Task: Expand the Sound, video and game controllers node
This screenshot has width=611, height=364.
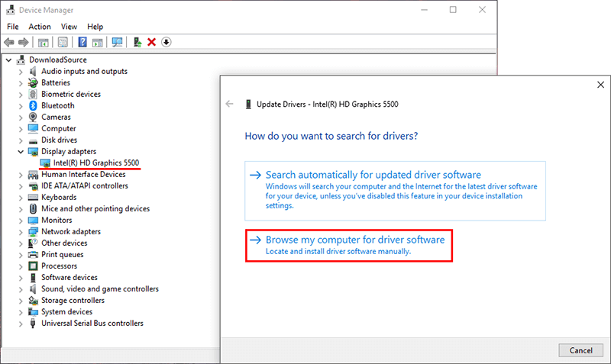Action: [21, 289]
